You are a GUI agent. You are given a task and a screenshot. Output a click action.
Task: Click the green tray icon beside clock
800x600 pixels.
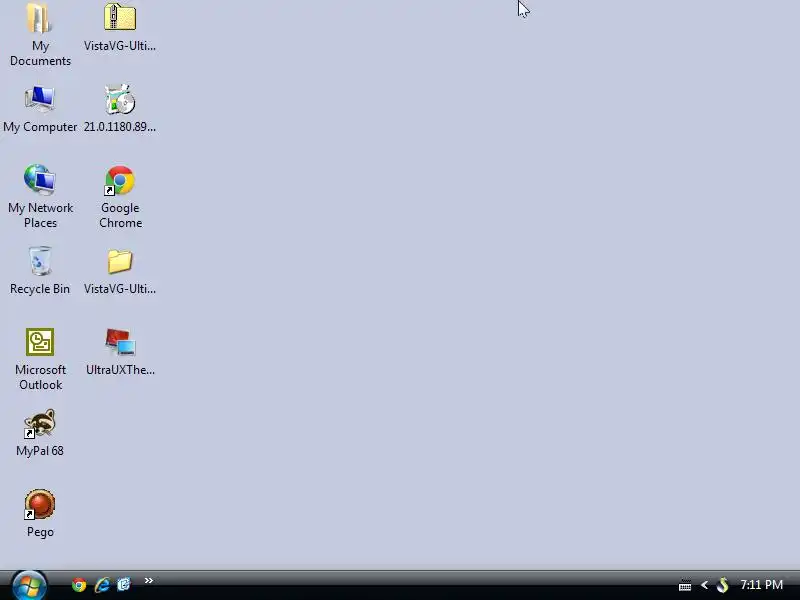pyautogui.click(x=722, y=585)
